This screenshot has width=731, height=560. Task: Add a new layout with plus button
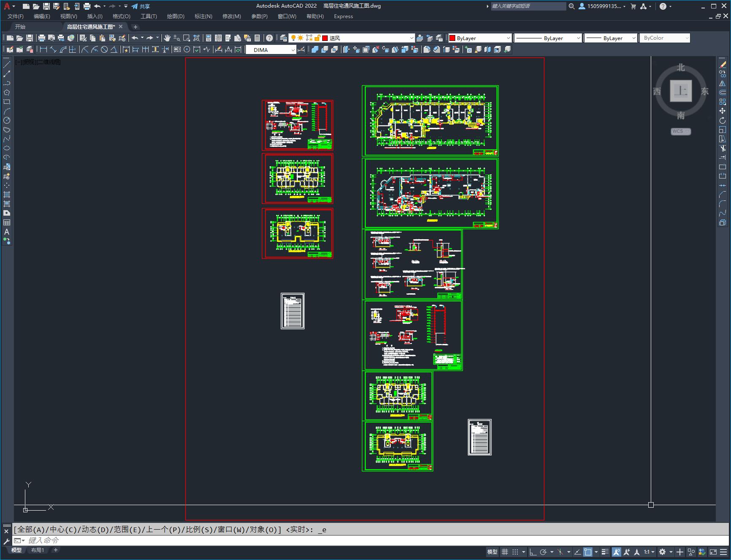[55, 550]
